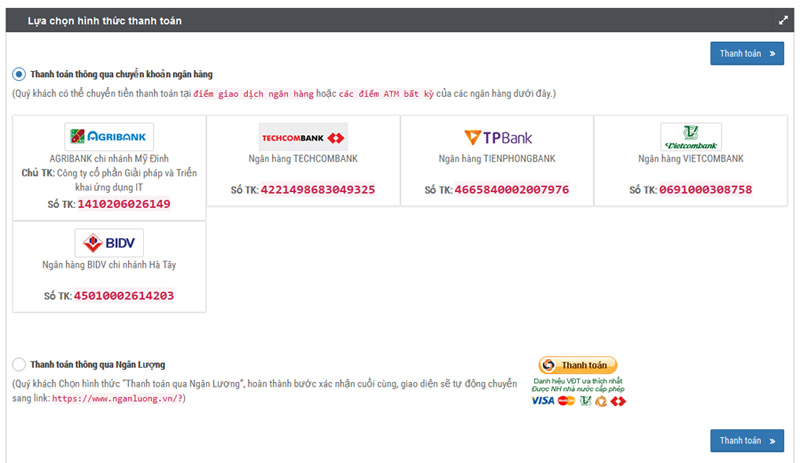The width and height of the screenshot is (800, 463).
Task: Click the Techcombank logo
Action: tap(303, 137)
